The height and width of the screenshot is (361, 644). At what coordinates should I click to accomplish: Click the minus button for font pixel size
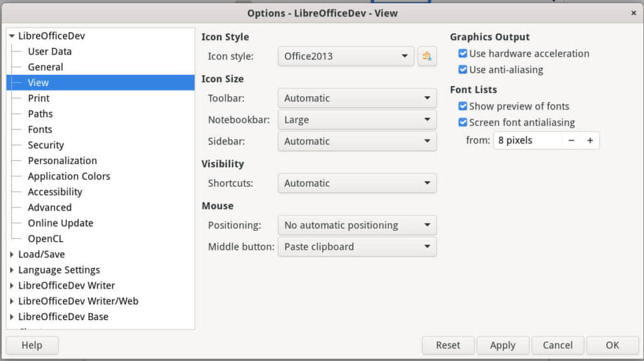coord(571,140)
